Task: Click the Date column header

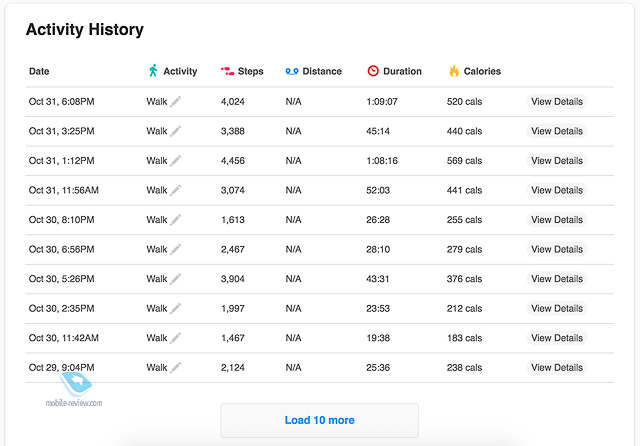Action: pos(39,71)
